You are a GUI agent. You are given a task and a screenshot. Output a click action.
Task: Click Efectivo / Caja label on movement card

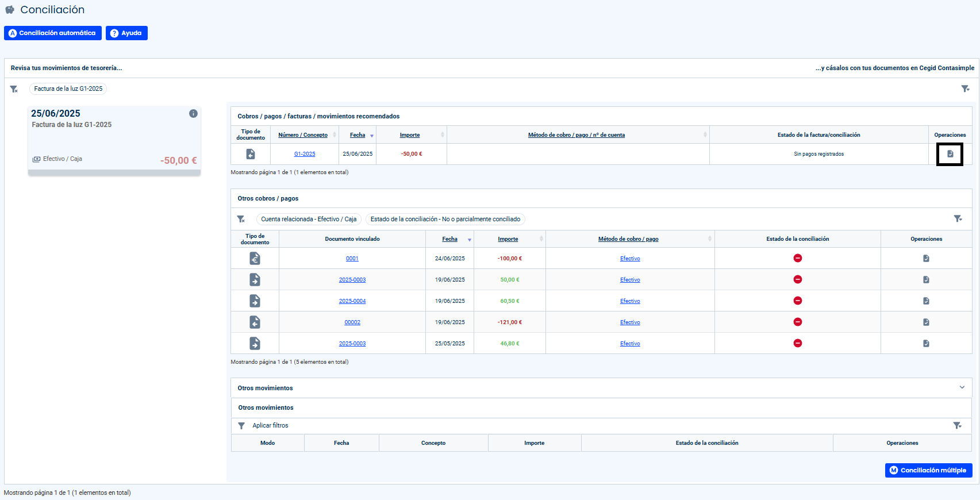click(x=63, y=159)
